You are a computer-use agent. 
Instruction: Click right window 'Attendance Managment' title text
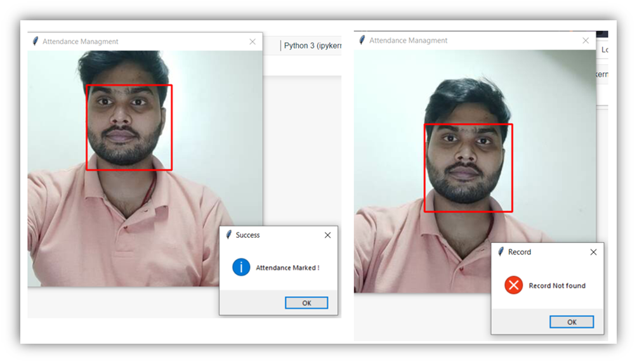coord(408,41)
